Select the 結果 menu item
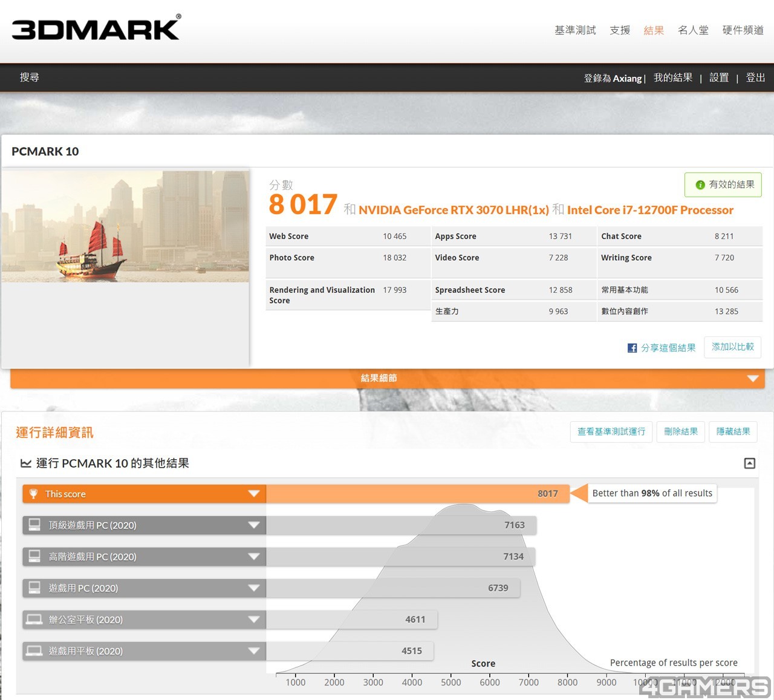 pyautogui.click(x=654, y=30)
